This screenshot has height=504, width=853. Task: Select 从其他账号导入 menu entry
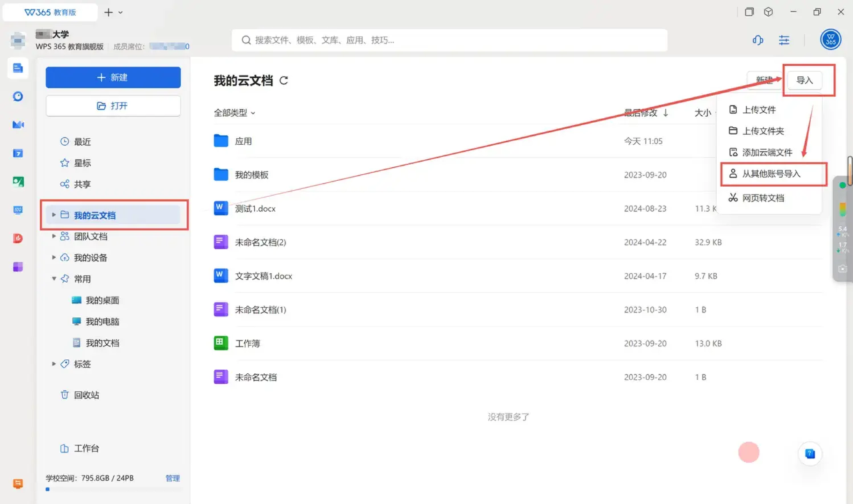pos(771,174)
